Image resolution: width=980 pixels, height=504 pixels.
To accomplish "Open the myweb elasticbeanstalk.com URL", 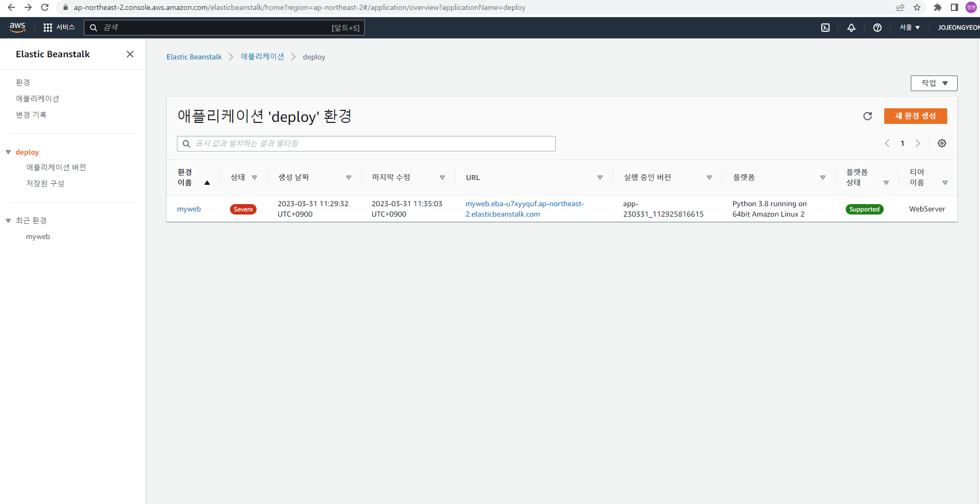I will coord(525,209).
